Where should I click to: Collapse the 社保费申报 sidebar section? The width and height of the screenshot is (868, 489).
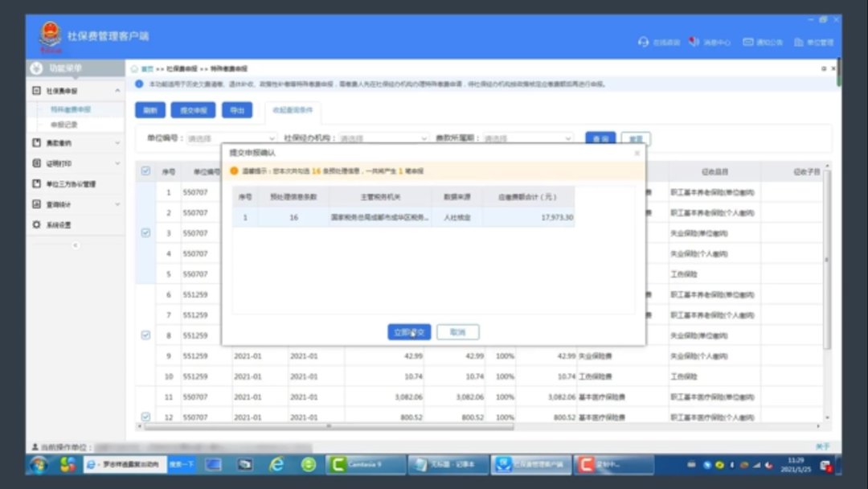tap(117, 91)
